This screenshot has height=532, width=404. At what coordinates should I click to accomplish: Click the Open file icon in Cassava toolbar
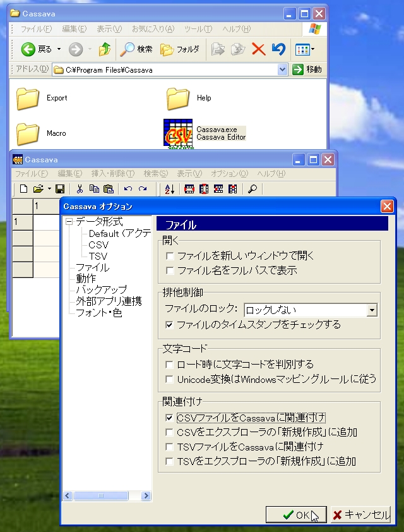tap(39, 189)
